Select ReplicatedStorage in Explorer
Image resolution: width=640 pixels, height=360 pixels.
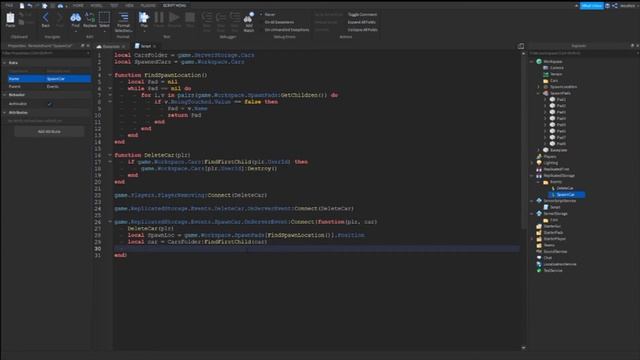coord(559,176)
